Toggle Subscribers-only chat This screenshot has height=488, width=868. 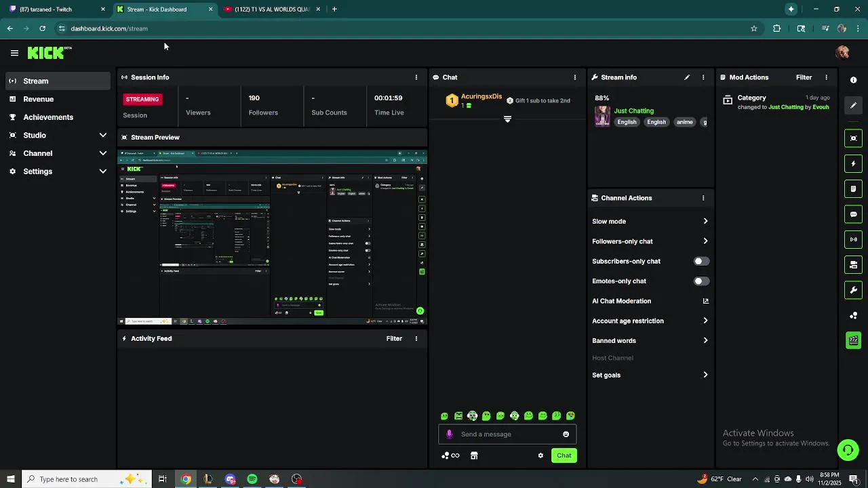tap(701, 261)
